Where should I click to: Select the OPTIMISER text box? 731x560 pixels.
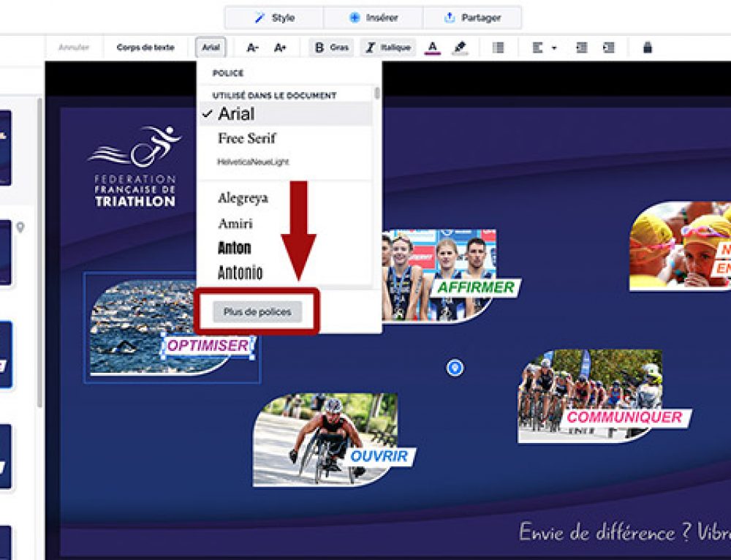pyautogui.click(x=208, y=346)
